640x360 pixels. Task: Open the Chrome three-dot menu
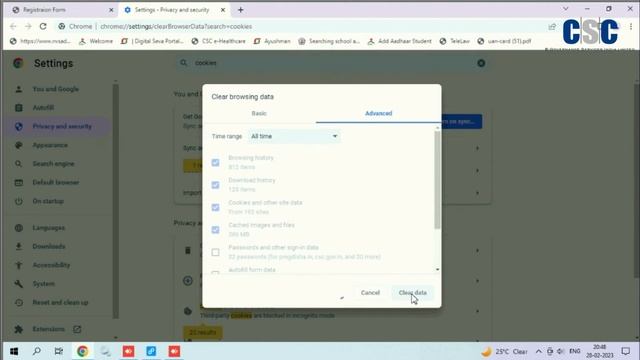point(631,27)
